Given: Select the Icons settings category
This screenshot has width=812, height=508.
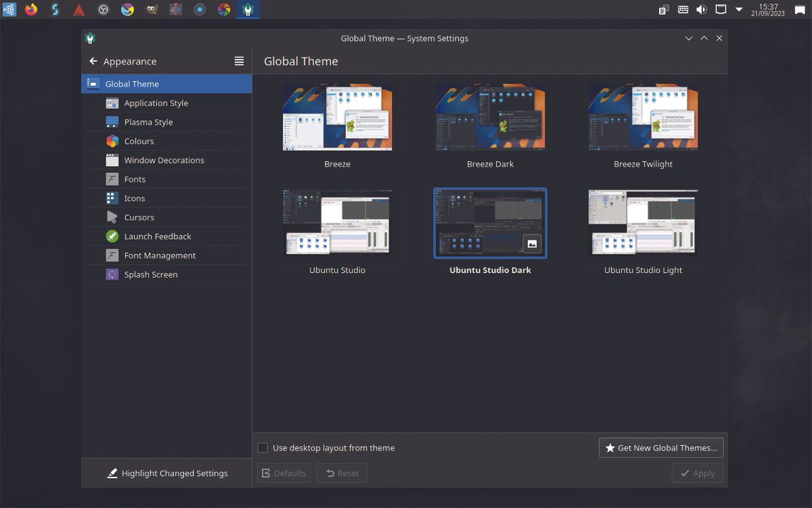Looking at the screenshot, I should (135, 198).
